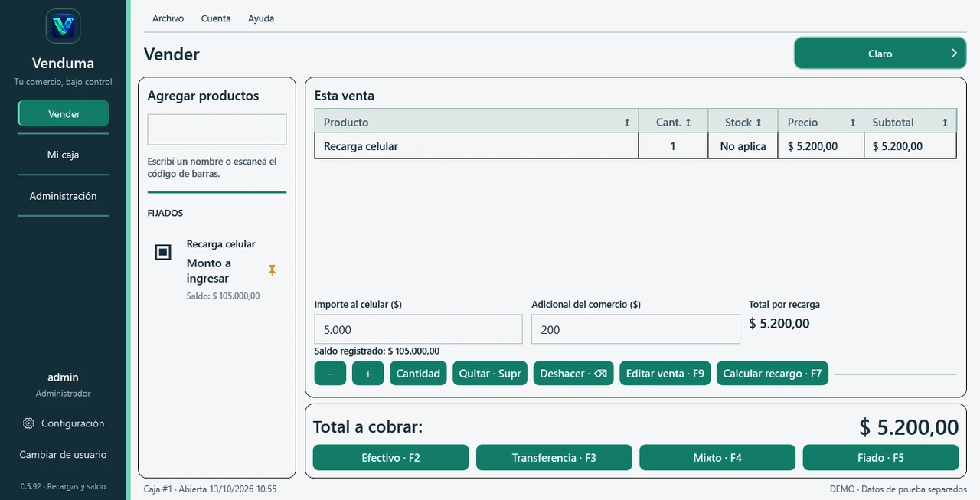Focus the Agregar productos search field
980x500 pixels.
217,129
